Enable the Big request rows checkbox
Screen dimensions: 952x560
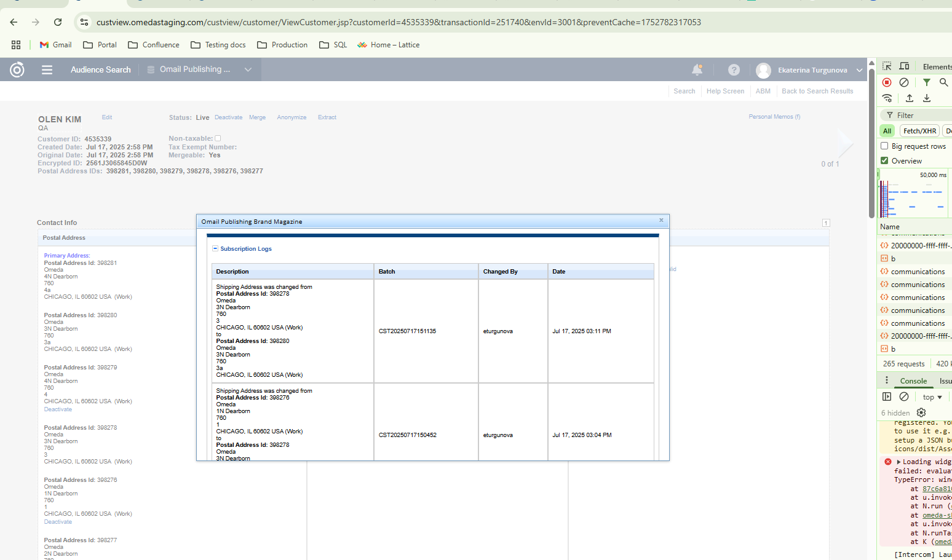884,146
